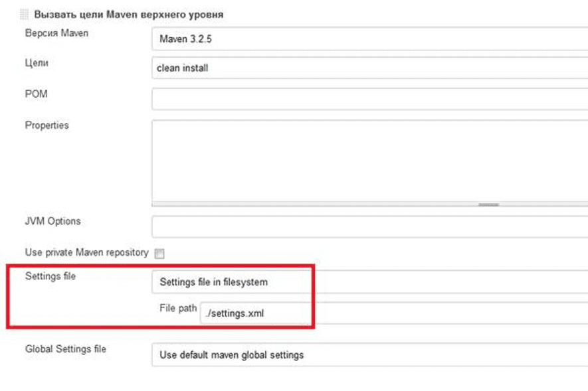Open the Settings file in filesystem dropdown
588x391 pixels.
click(x=369, y=282)
